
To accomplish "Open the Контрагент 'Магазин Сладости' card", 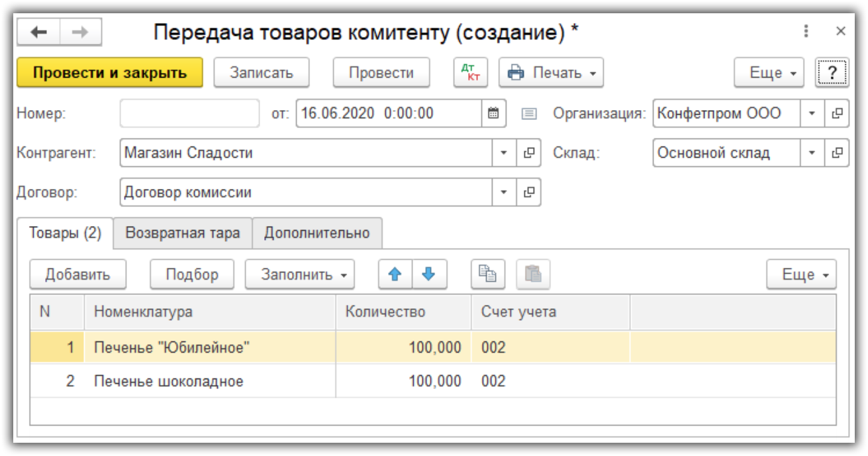I will coord(528,153).
